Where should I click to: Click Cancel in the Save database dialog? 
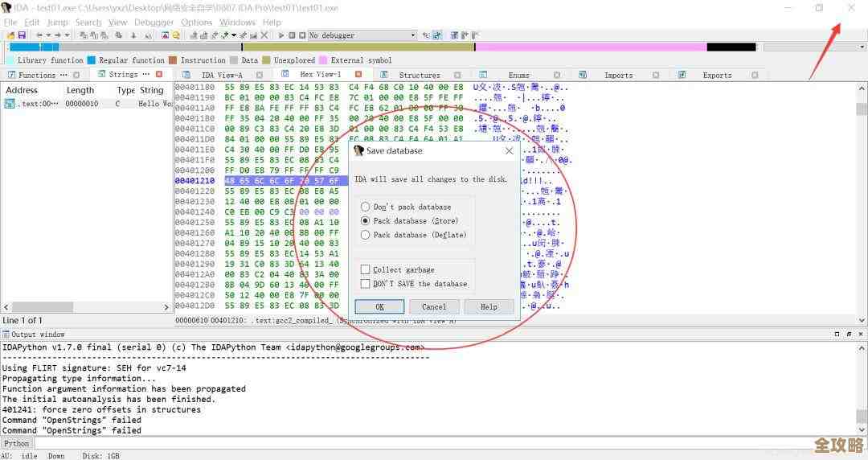[434, 306]
